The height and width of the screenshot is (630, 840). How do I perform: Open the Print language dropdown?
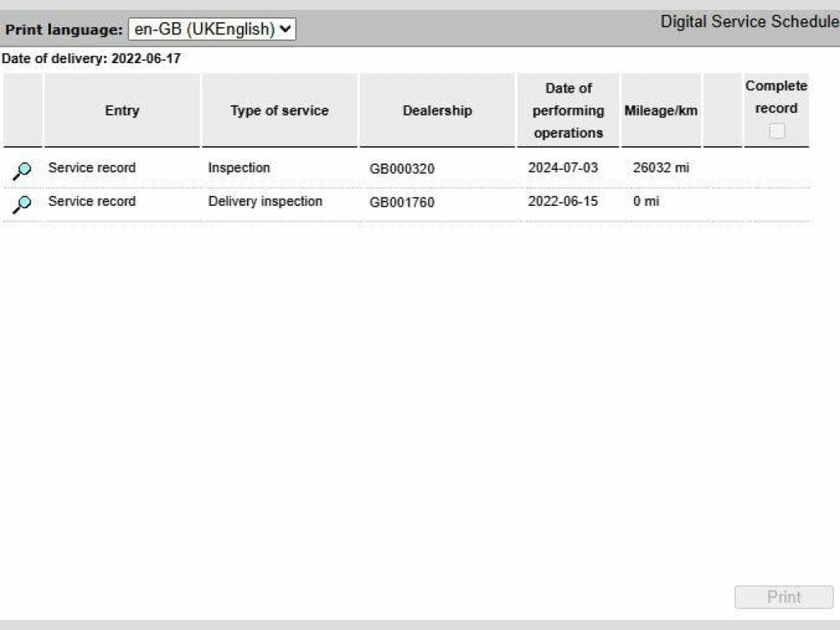(x=212, y=30)
